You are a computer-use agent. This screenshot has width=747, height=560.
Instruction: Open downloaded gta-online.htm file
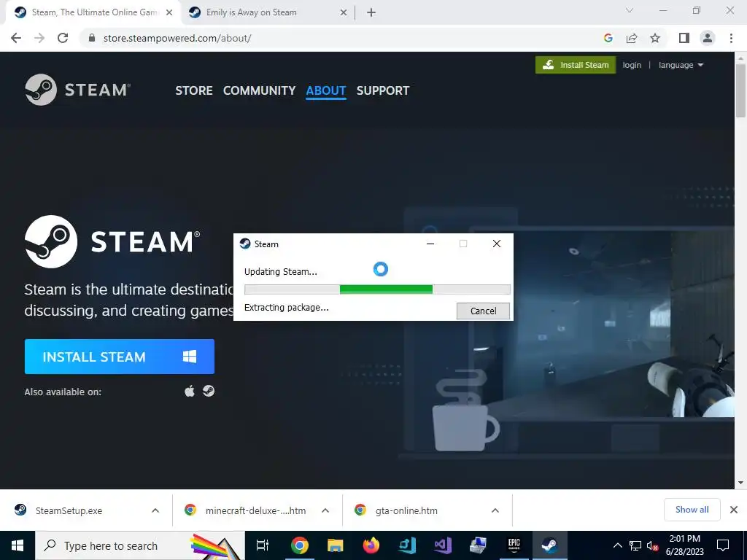tap(406, 510)
